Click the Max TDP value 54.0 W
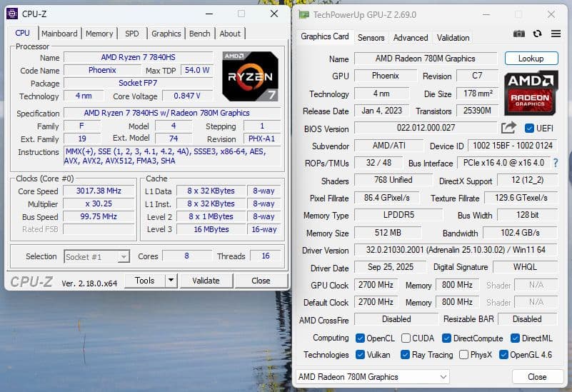Screen dimensions: 572x392 (197, 70)
